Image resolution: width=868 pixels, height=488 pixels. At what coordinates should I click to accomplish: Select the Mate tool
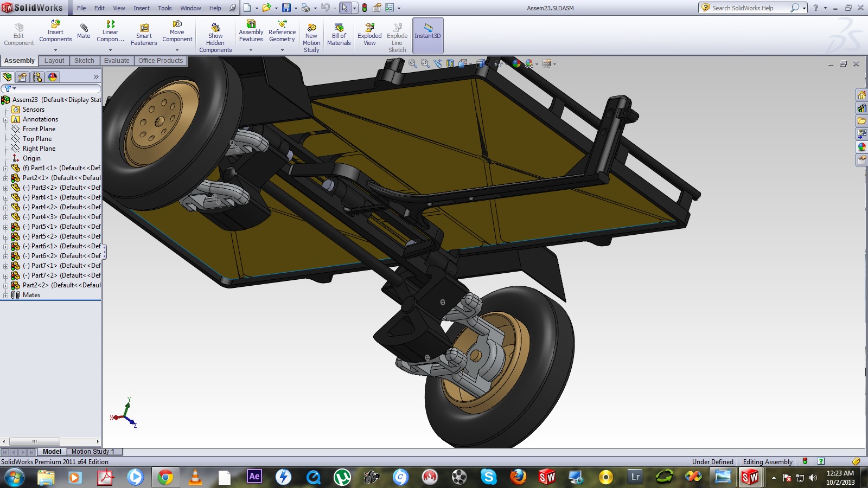84,31
